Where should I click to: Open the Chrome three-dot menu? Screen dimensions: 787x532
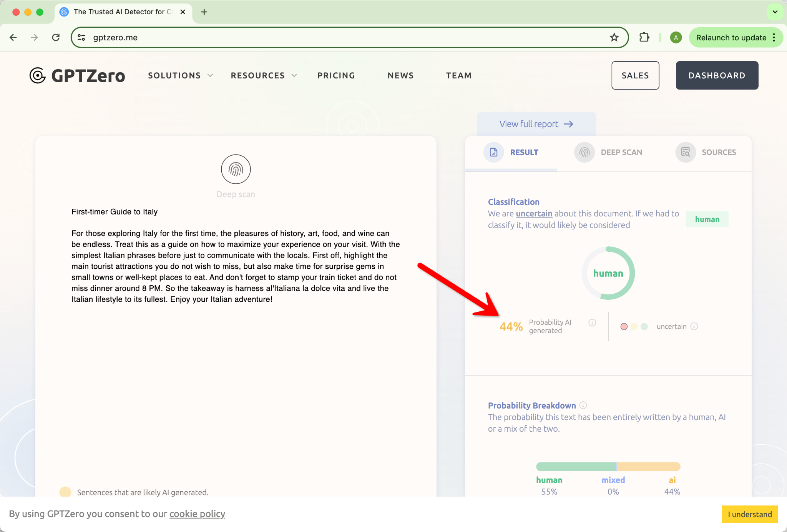774,37
